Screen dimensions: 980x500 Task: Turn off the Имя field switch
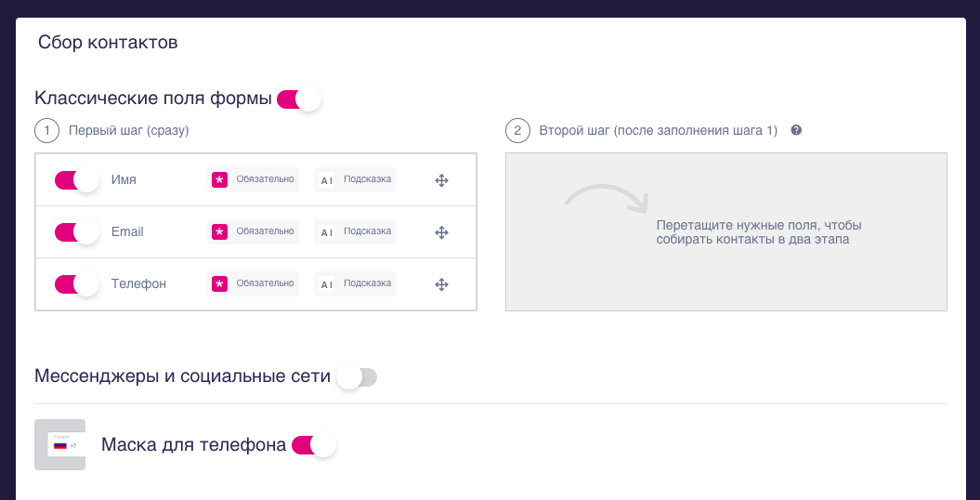(76, 180)
